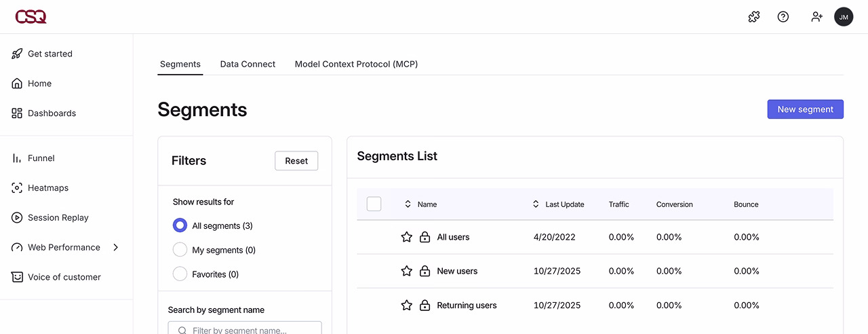Screen dimensions: 868x334
Task: Click the 10/27/2025 date for Returning users
Action: tap(557, 305)
